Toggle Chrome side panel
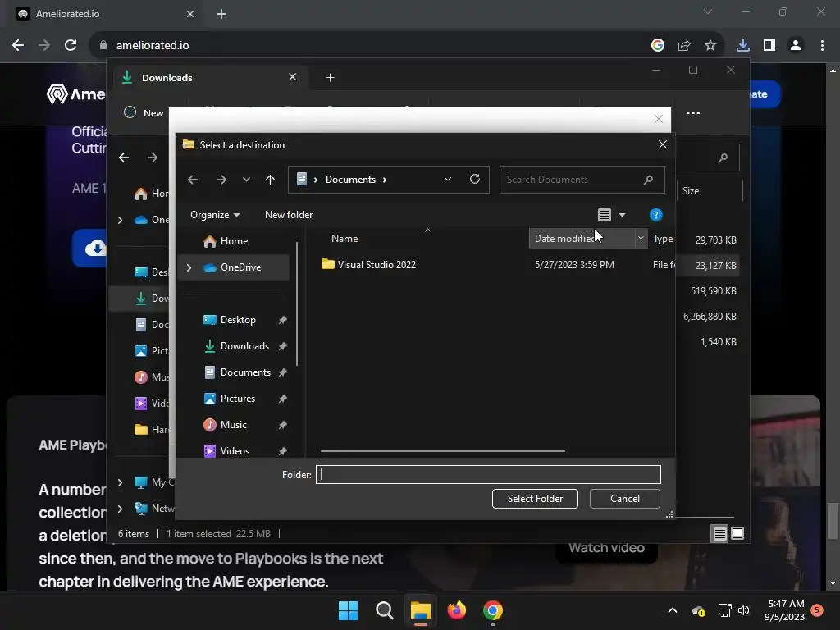The image size is (840, 630). click(x=769, y=46)
